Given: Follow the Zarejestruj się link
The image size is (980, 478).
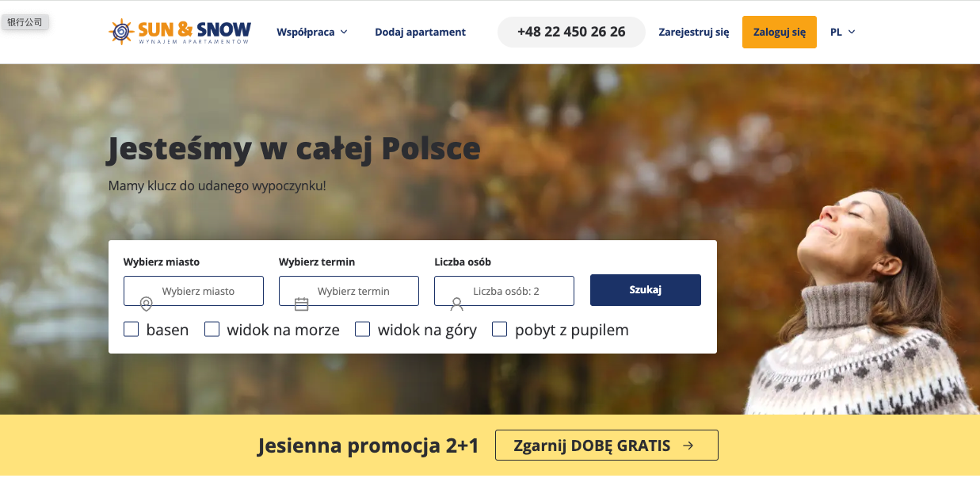Looking at the screenshot, I should pyautogui.click(x=694, y=33).
